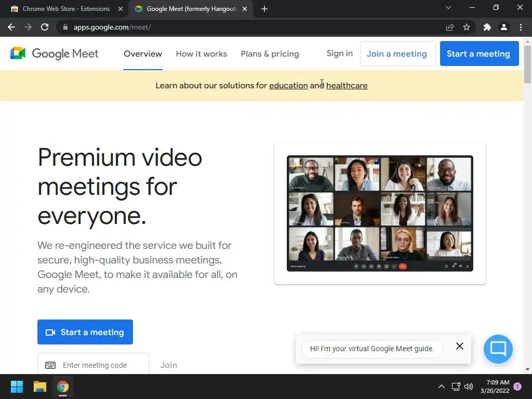Click the 'Premium video meetings for everyone.' heading
532x399 pixels.
pyautogui.click(x=120, y=187)
